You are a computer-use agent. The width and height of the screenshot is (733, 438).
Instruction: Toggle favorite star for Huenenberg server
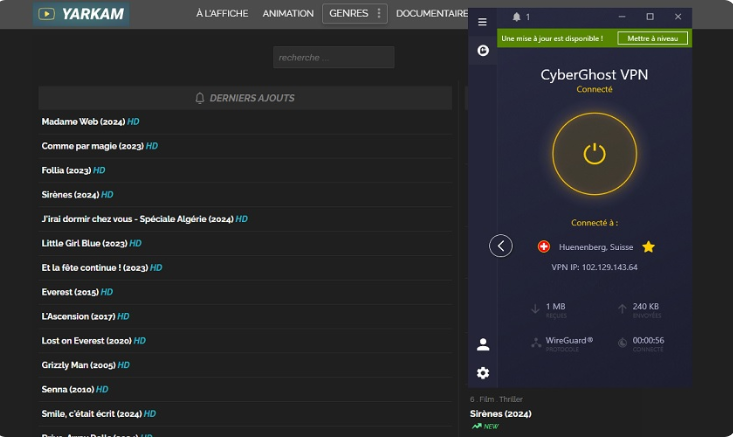coord(648,246)
